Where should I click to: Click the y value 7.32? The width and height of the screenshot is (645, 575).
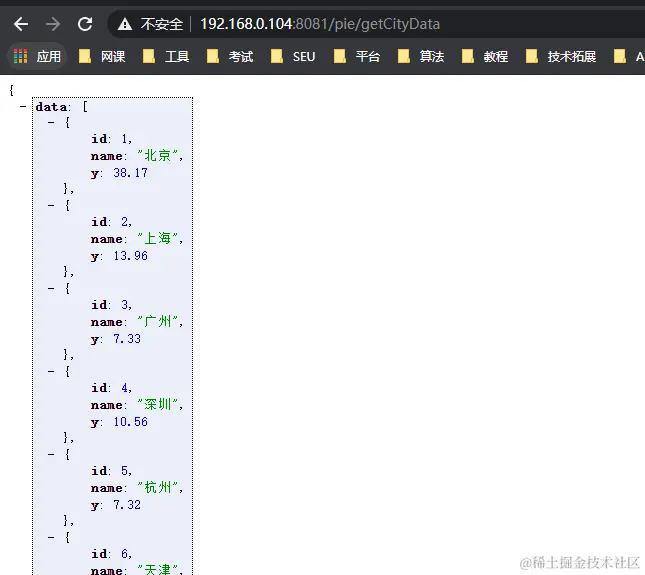[127, 505]
